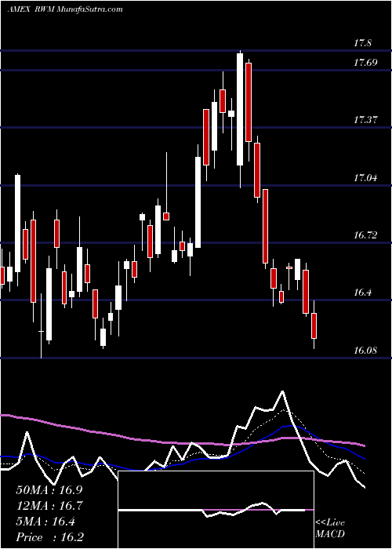Select the 16.72 price level label

365,235
